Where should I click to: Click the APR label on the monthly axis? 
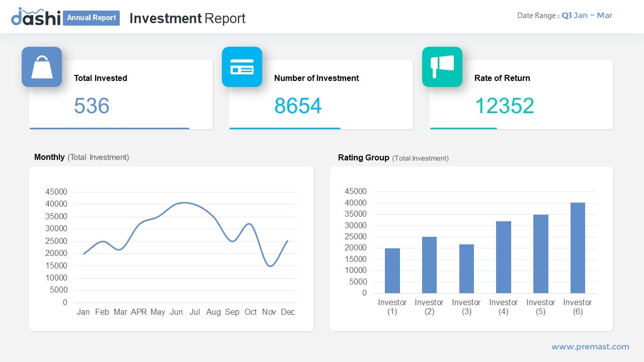click(139, 312)
